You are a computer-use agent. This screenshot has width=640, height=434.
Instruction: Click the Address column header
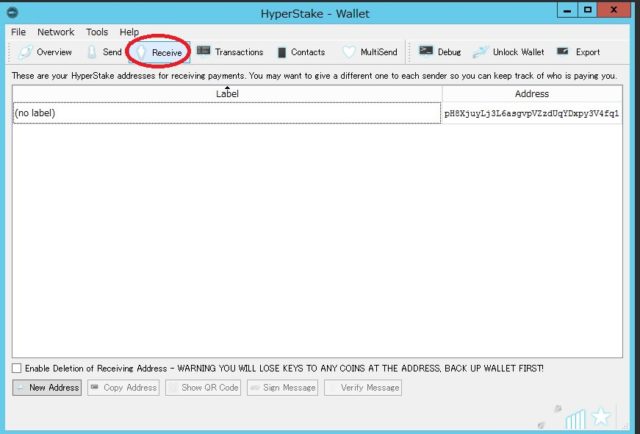point(532,94)
